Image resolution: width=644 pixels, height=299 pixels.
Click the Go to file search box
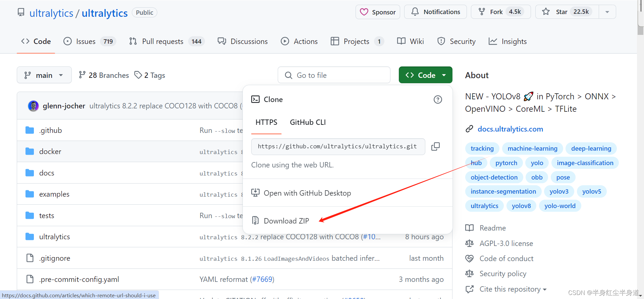pyautogui.click(x=334, y=75)
